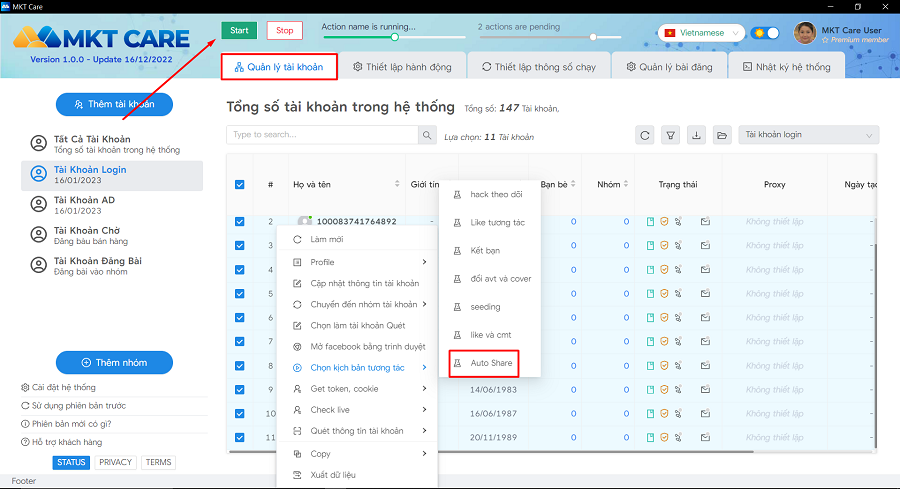Screen dimensions: 900x489
Task: Switch to Thiết lập hành động tab
Action: point(402,67)
